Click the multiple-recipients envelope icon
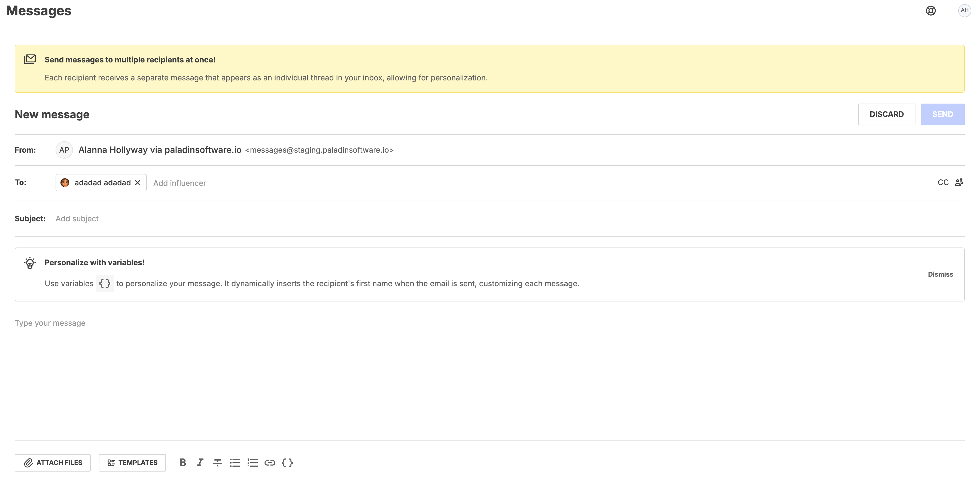980x483 pixels. (x=30, y=59)
